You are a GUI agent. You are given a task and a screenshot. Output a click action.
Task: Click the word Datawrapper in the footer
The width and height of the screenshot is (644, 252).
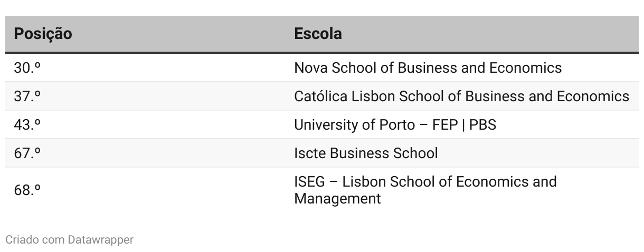pos(100,240)
